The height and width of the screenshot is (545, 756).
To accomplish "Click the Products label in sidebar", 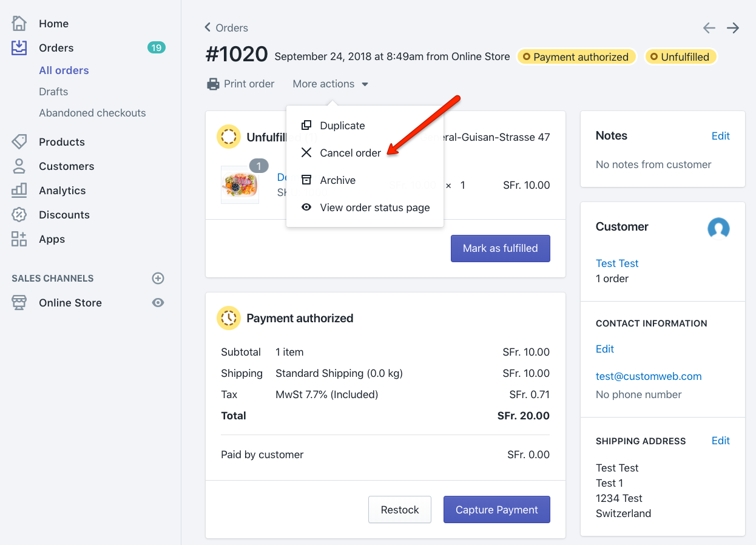I will point(62,142).
